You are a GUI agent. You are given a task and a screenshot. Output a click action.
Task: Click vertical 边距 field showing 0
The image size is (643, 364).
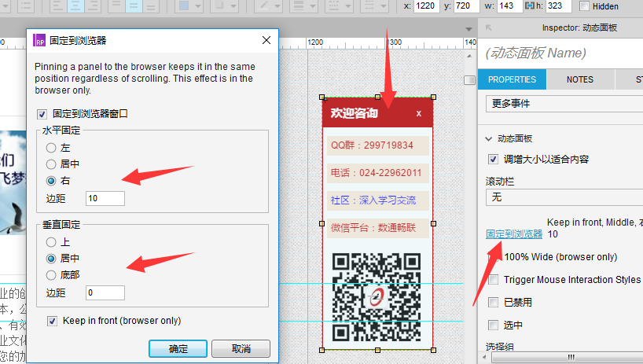pos(105,292)
